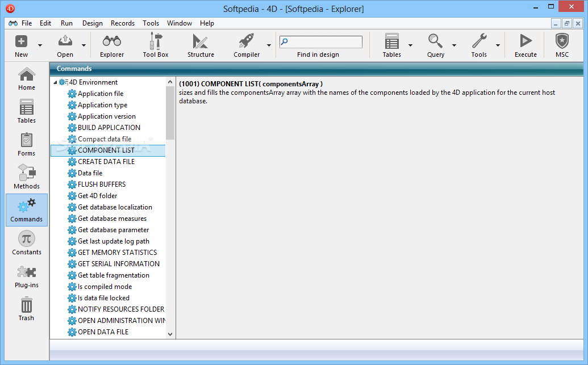Viewport: 588px width, 365px height.
Task: Select the Commands page in sidebar
Action: tap(27, 210)
